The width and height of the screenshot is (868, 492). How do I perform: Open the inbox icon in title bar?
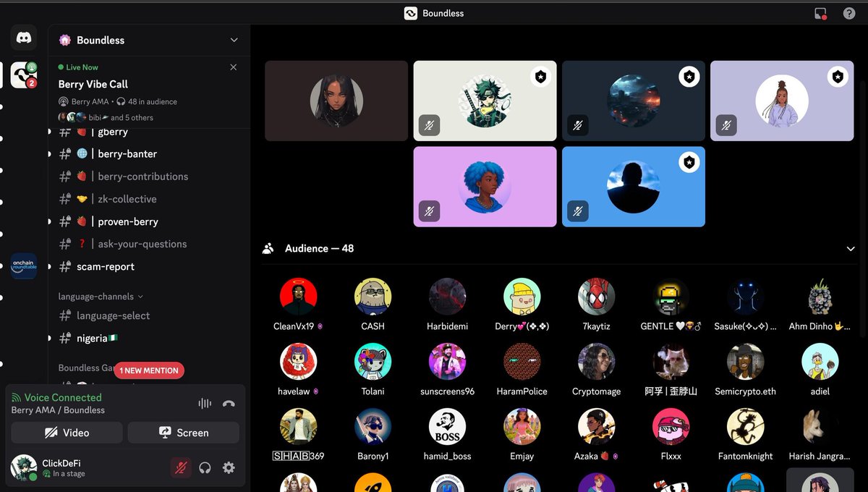coord(820,14)
